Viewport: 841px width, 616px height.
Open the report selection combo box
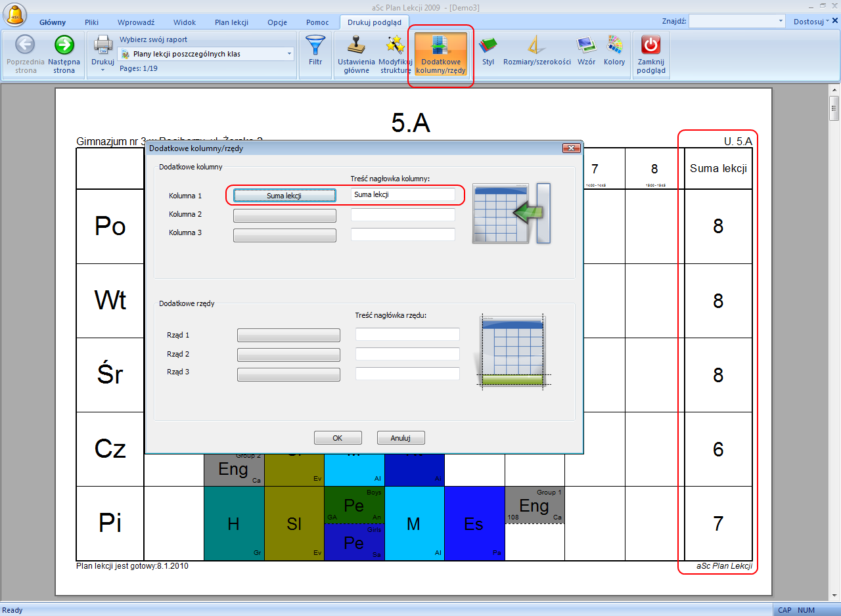pos(207,54)
